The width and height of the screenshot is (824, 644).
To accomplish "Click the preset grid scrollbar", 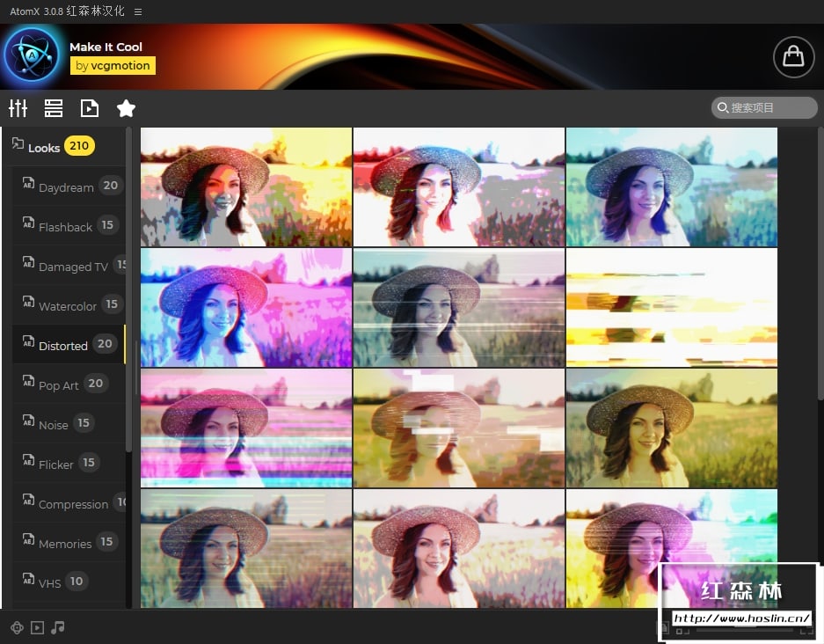I will (820, 263).
